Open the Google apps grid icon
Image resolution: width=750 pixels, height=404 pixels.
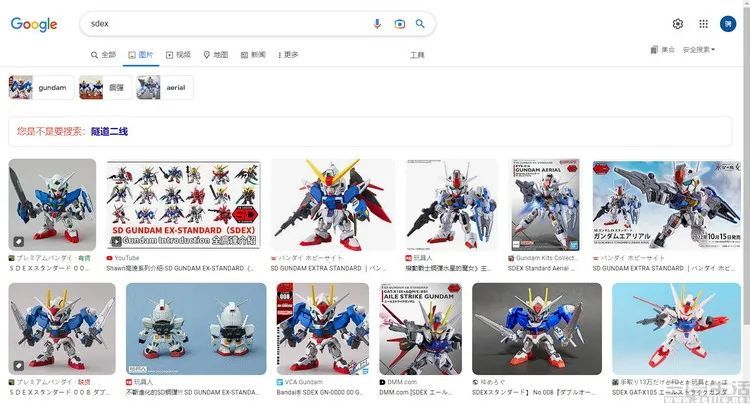tap(703, 24)
